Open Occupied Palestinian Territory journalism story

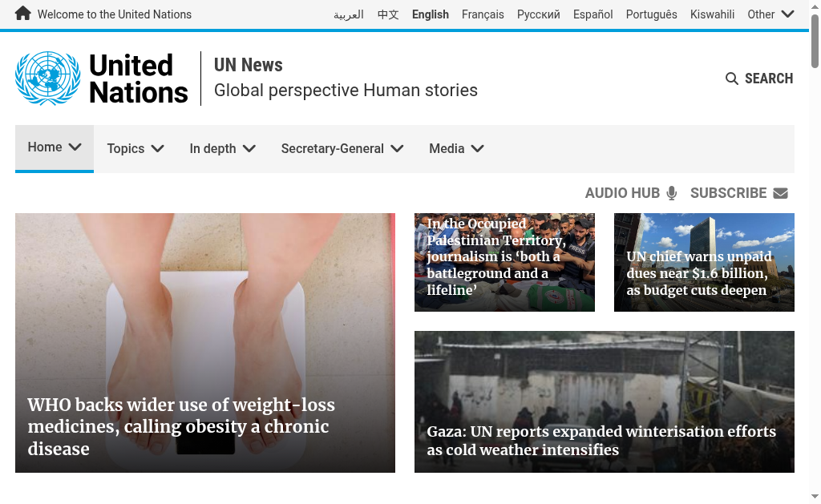[x=495, y=256]
